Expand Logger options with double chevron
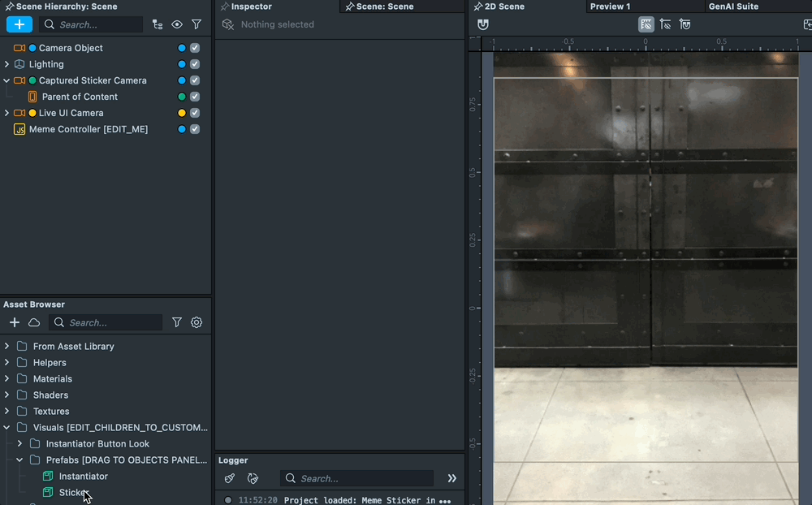The height and width of the screenshot is (505, 812). pyautogui.click(x=452, y=478)
